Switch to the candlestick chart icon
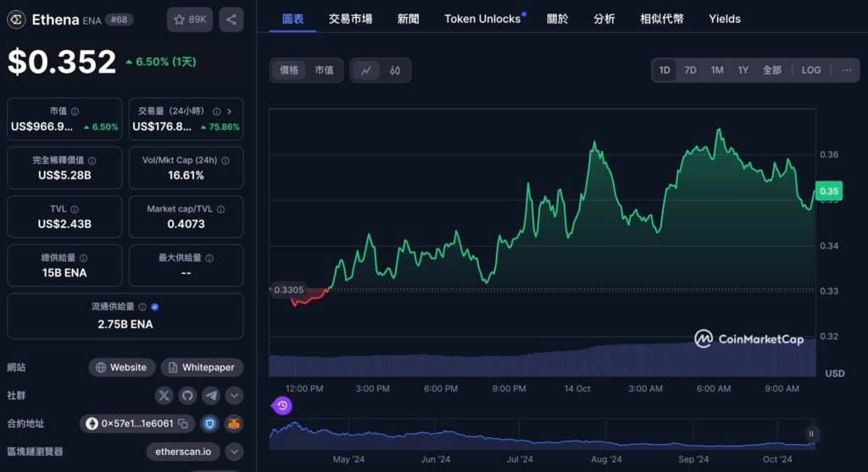The height and width of the screenshot is (472, 868). pos(395,70)
